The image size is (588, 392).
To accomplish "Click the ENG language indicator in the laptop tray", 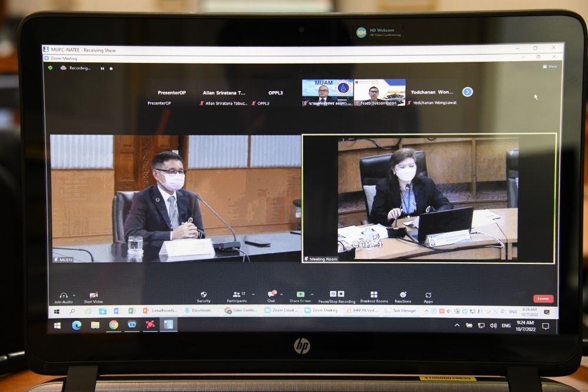I will [x=506, y=326].
